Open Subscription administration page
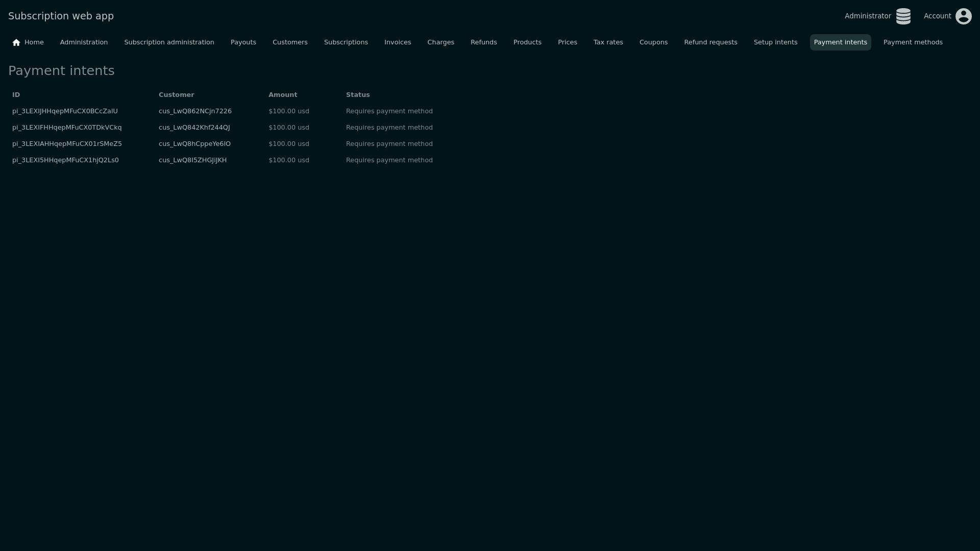This screenshot has height=551, width=980. [169, 42]
